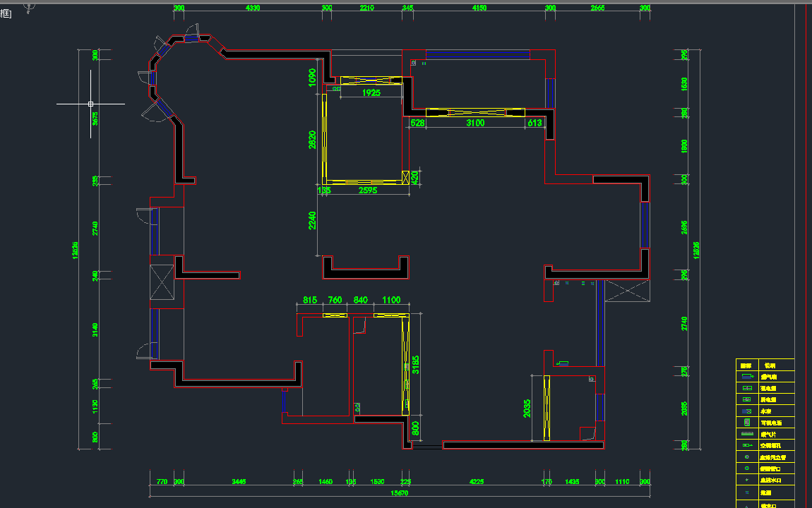Select the vertical 2820 dimension text
Image resolution: width=812 pixels, height=508 pixels.
tap(312, 140)
